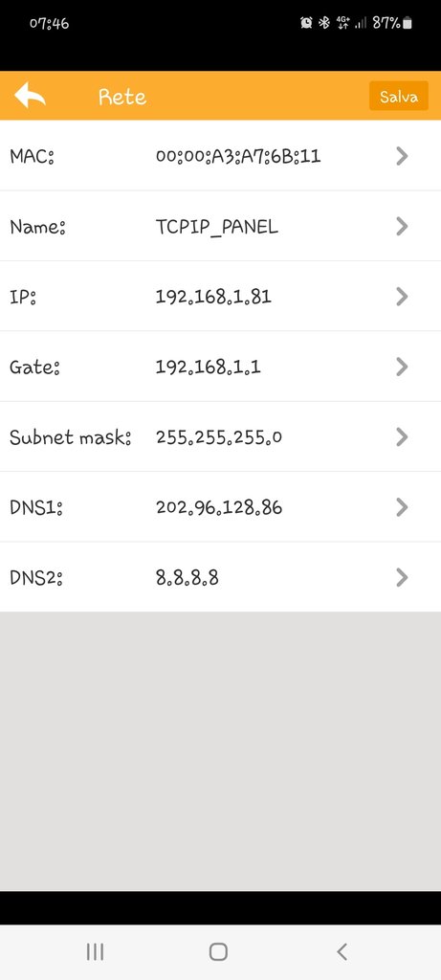Image resolution: width=441 pixels, height=980 pixels.
Task: Edit the TCPIP_PANEL name value
Action: 217,227
